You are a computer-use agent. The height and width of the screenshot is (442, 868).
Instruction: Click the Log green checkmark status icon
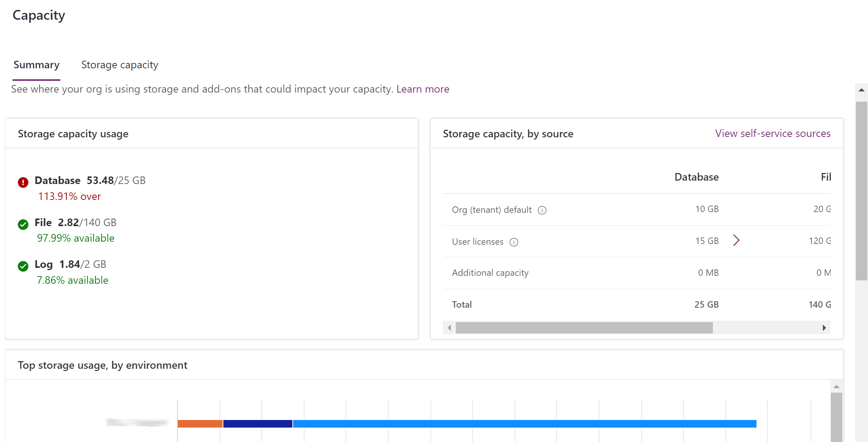coord(23,266)
